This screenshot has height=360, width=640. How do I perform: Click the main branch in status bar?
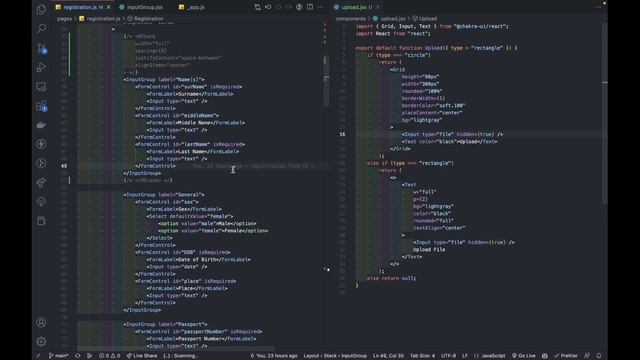(59, 356)
